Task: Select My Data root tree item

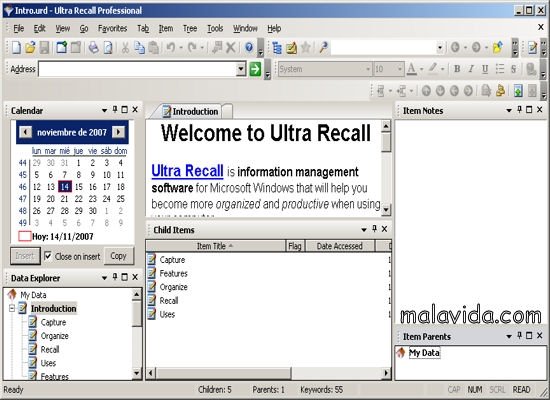Action: 33,295
